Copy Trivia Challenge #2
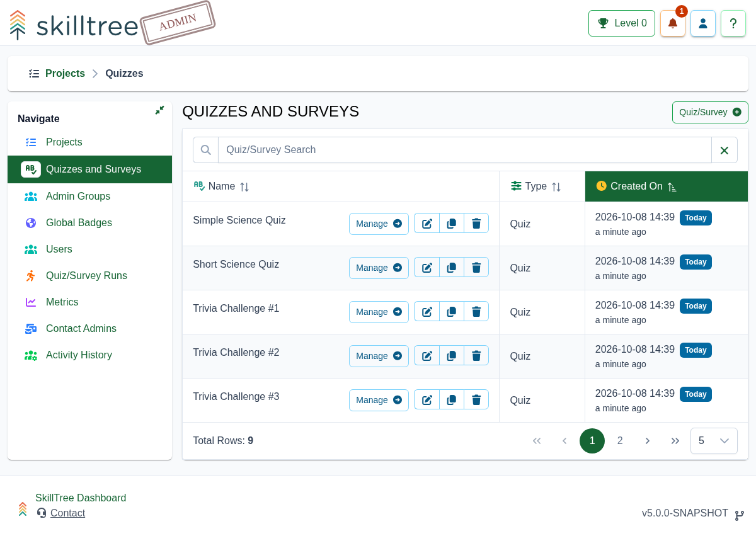756x536 pixels. pyautogui.click(x=452, y=355)
